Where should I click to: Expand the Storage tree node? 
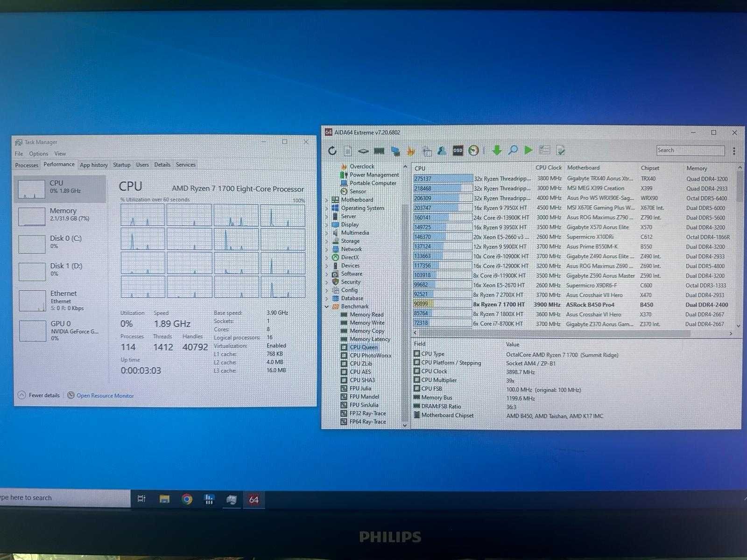pos(326,241)
